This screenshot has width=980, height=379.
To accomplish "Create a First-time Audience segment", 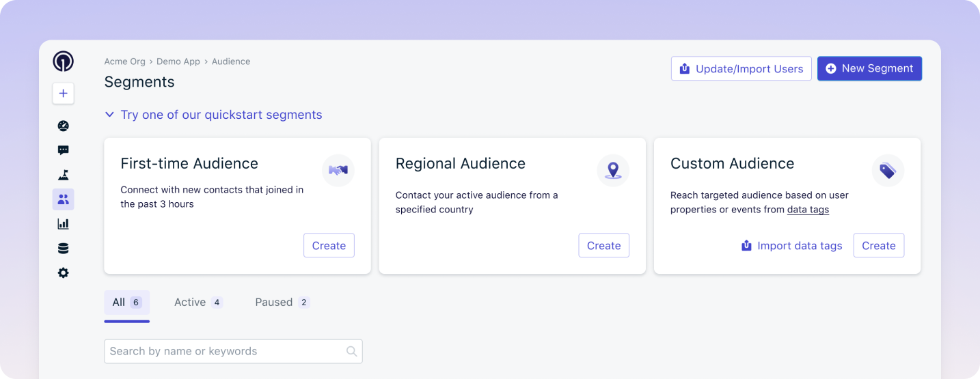I will 329,246.
